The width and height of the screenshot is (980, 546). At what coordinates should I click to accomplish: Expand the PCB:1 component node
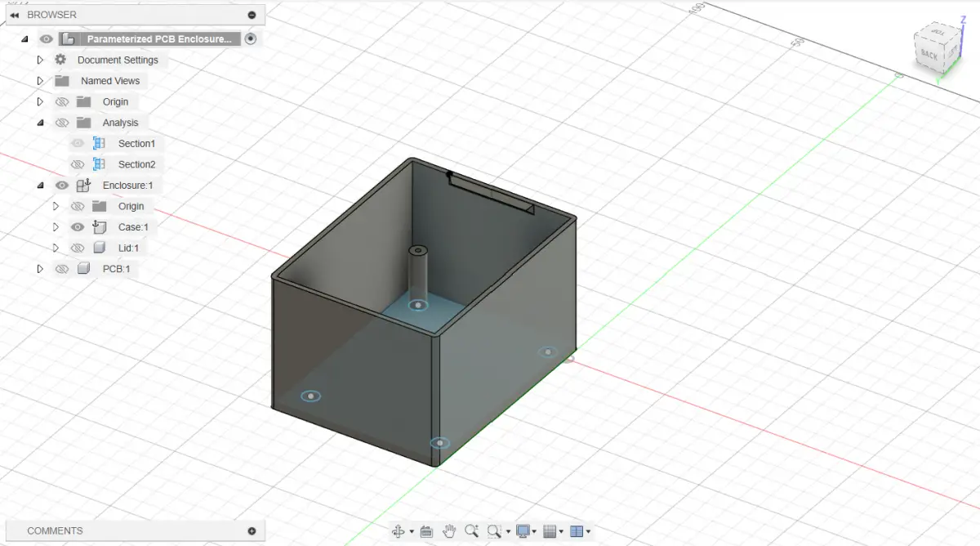click(40, 269)
